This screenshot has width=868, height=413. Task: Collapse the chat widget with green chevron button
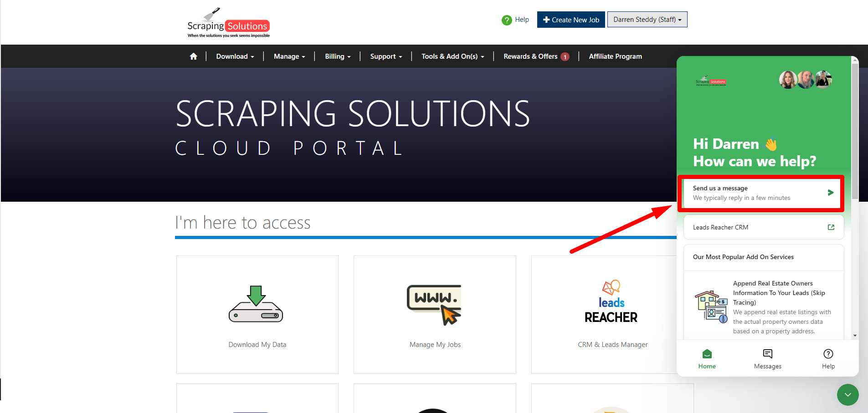(848, 395)
